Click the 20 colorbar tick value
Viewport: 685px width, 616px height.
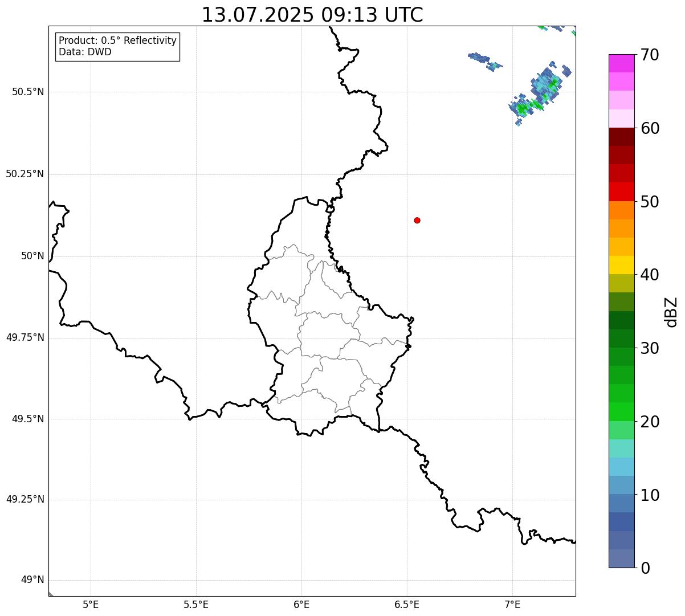[x=650, y=422]
